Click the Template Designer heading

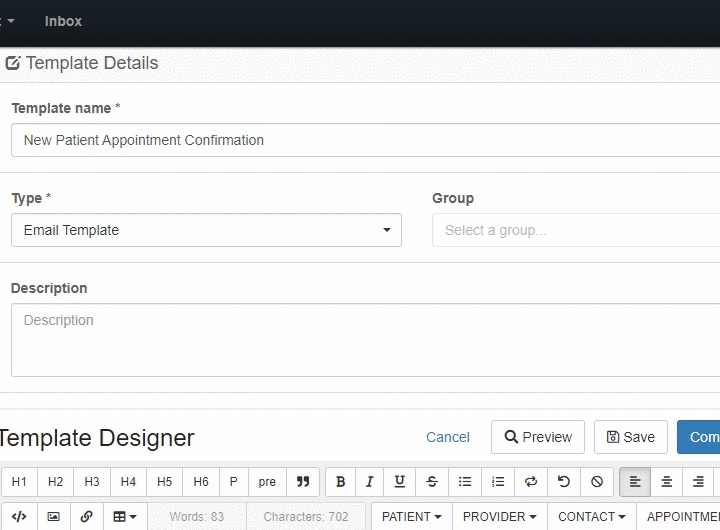pos(97,438)
